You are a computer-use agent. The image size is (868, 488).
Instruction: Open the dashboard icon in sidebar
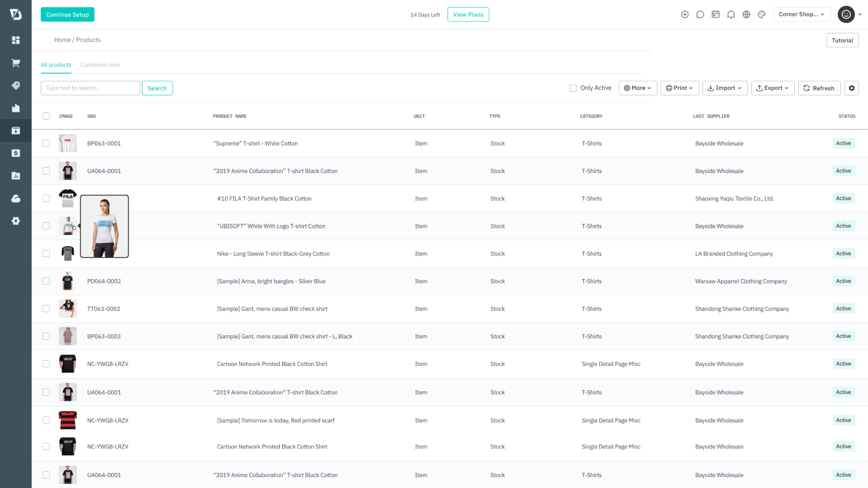coord(16,40)
